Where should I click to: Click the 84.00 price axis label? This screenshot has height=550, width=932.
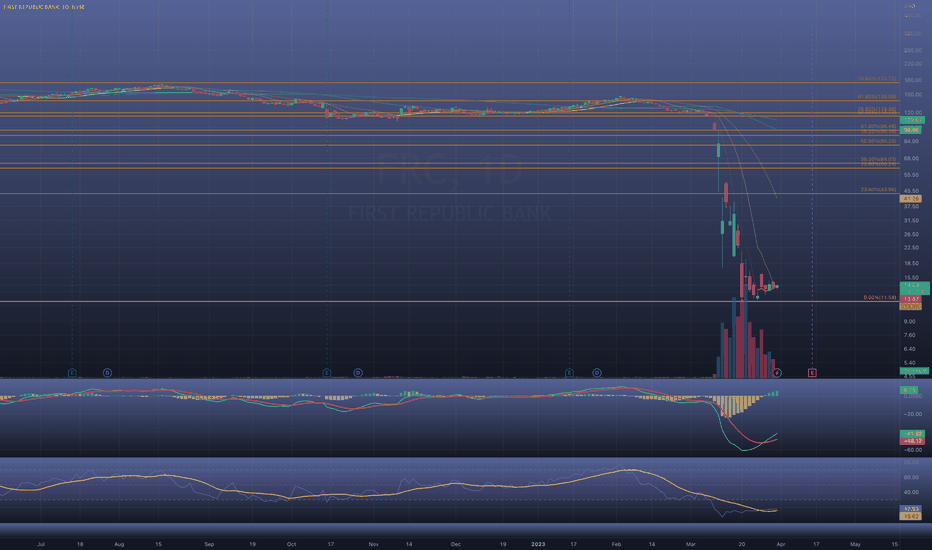tap(911, 141)
